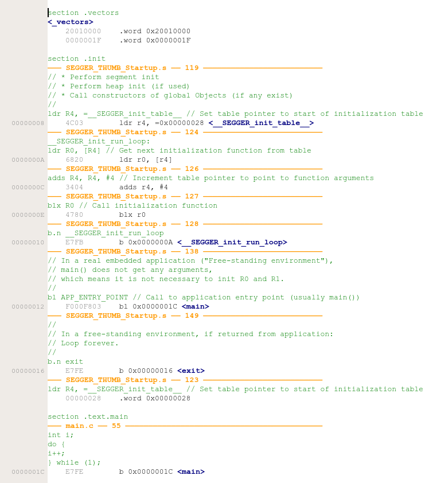The width and height of the screenshot is (448, 483).
Task: Open SEGGER_THUMB_Startup.s line 138 source header
Action: (x=185, y=252)
